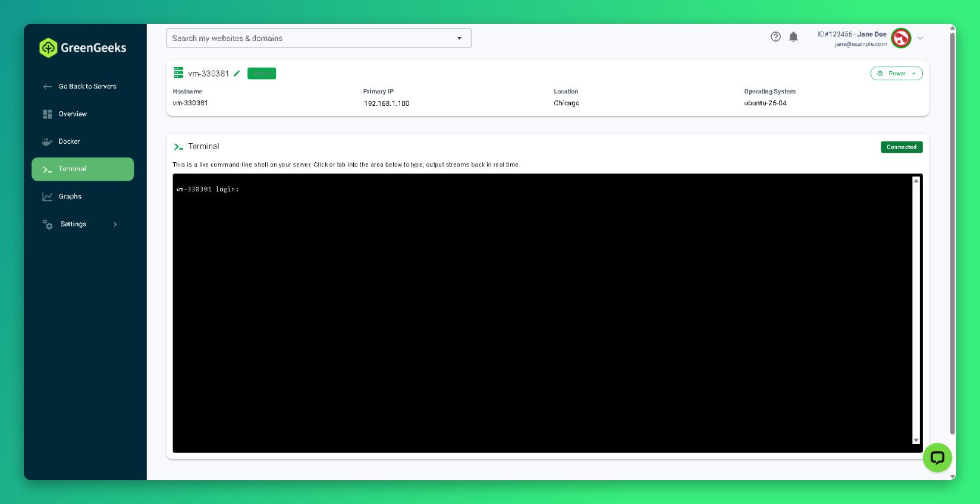Select Terminal in the sidebar
Viewport: 980px width, 504px height.
83,169
